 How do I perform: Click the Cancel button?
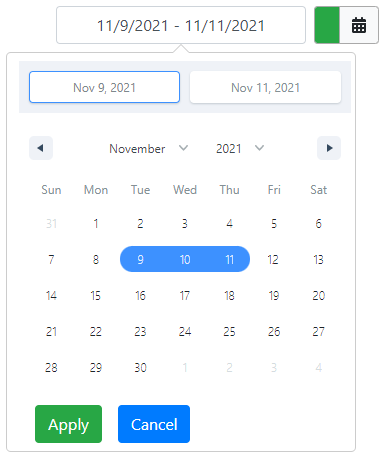(154, 424)
